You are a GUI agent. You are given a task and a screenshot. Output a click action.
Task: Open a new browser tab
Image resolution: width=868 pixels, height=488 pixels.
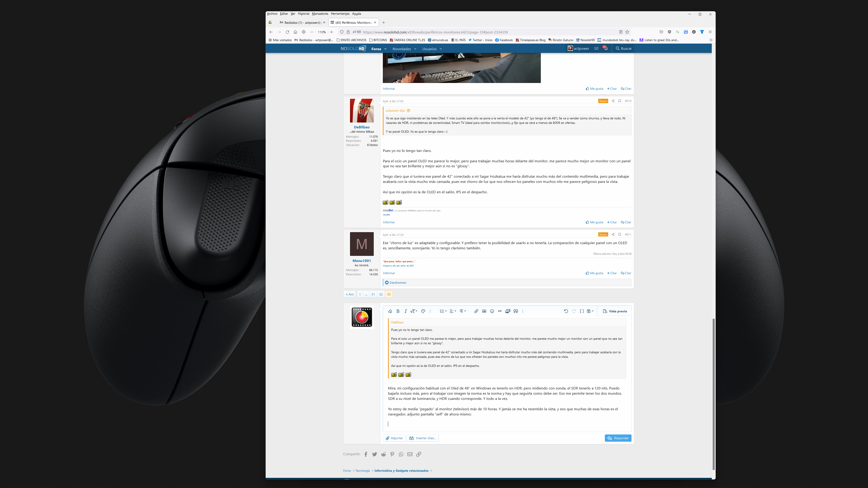383,23
